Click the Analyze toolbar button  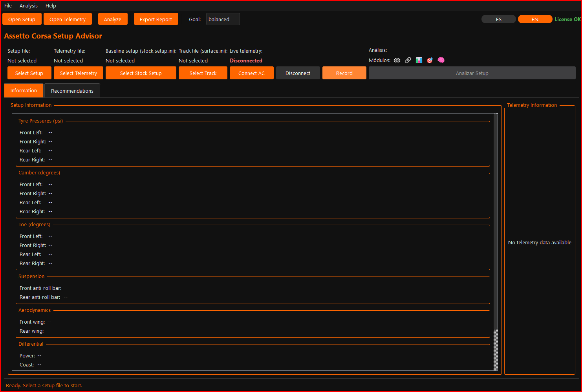(x=113, y=19)
